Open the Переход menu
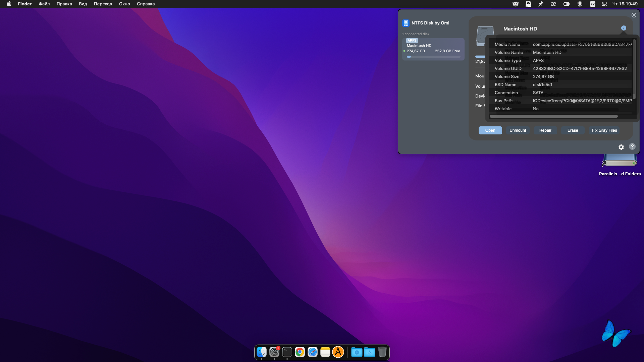Viewport: 644px width, 362px height. pyautogui.click(x=103, y=4)
